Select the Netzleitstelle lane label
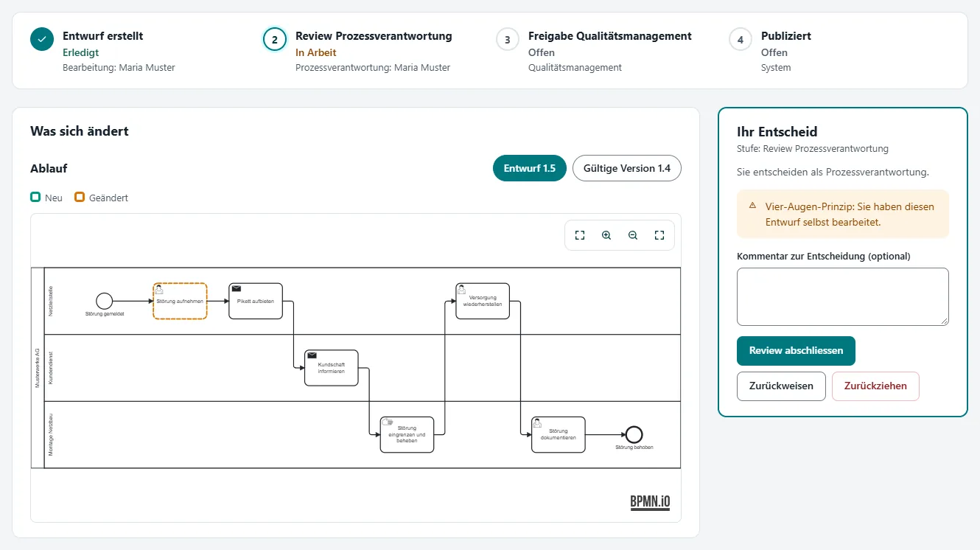 point(51,301)
